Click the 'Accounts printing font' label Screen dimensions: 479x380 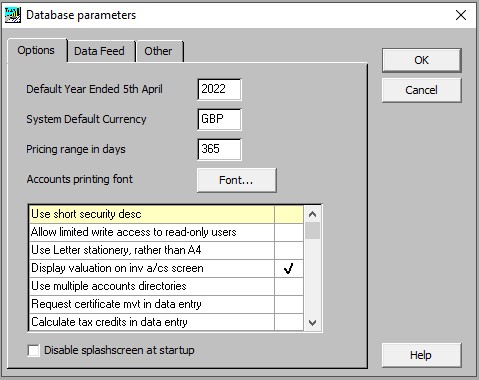point(80,179)
